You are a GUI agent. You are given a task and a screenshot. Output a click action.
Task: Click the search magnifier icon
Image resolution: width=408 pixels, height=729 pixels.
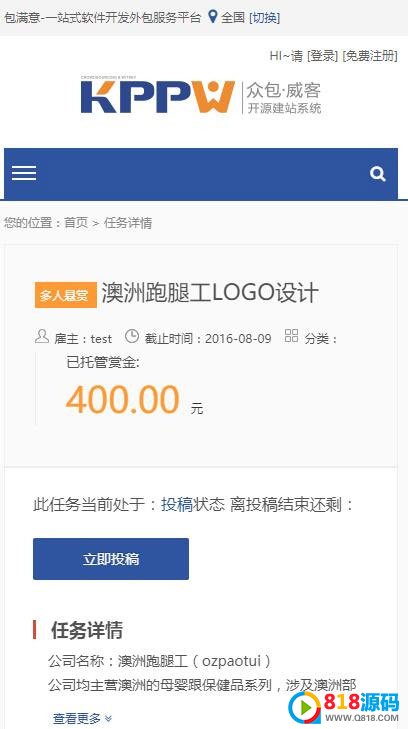(x=378, y=174)
